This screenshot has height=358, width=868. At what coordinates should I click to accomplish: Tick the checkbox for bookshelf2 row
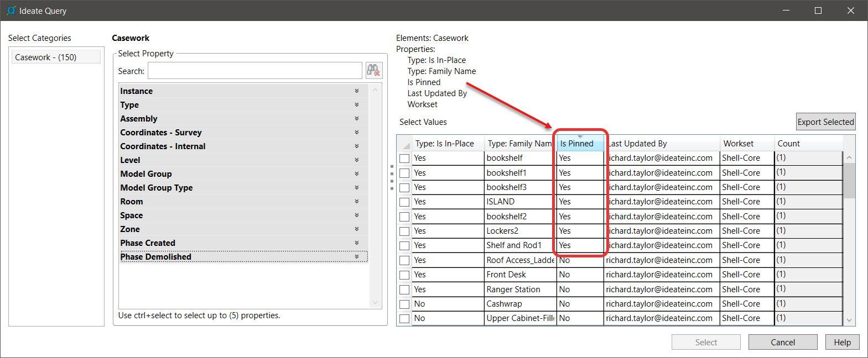tap(404, 217)
